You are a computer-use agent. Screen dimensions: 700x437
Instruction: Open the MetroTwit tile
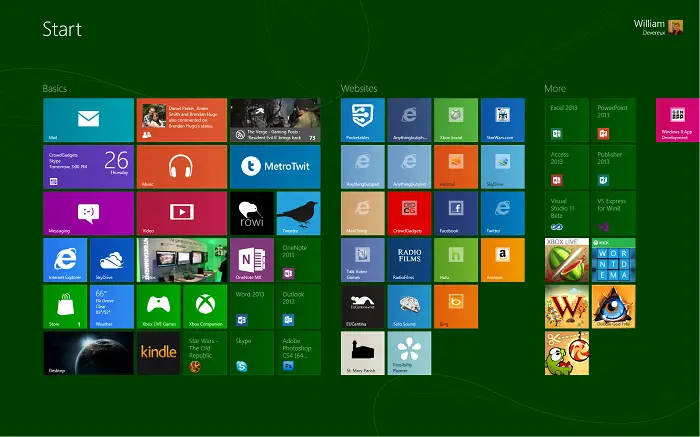click(x=275, y=166)
